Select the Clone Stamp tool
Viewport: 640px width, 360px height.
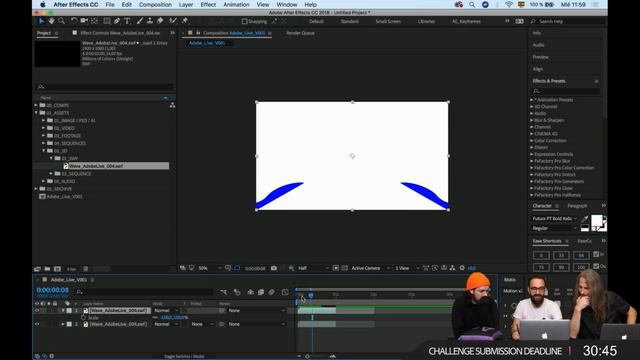tap(150, 21)
